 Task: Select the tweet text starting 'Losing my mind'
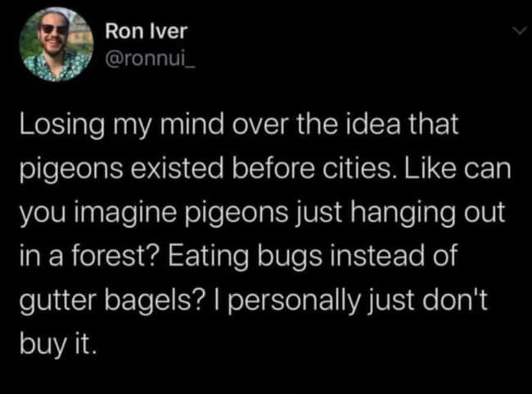(x=265, y=234)
